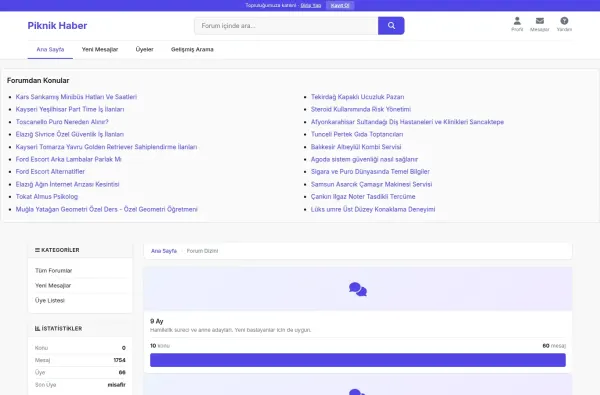Select Tüm Forumlar in Kategoriler sidebar
Image resolution: width=600 pixels, height=395 pixels.
(54, 271)
